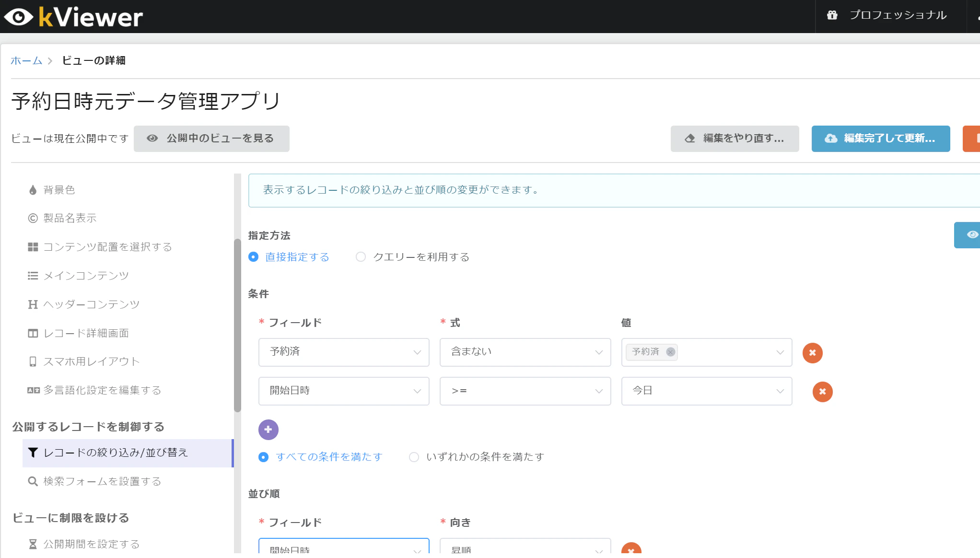Click the sidebar vertical scrollbar
Image resolution: width=980 pixels, height=558 pixels.
point(237,326)
